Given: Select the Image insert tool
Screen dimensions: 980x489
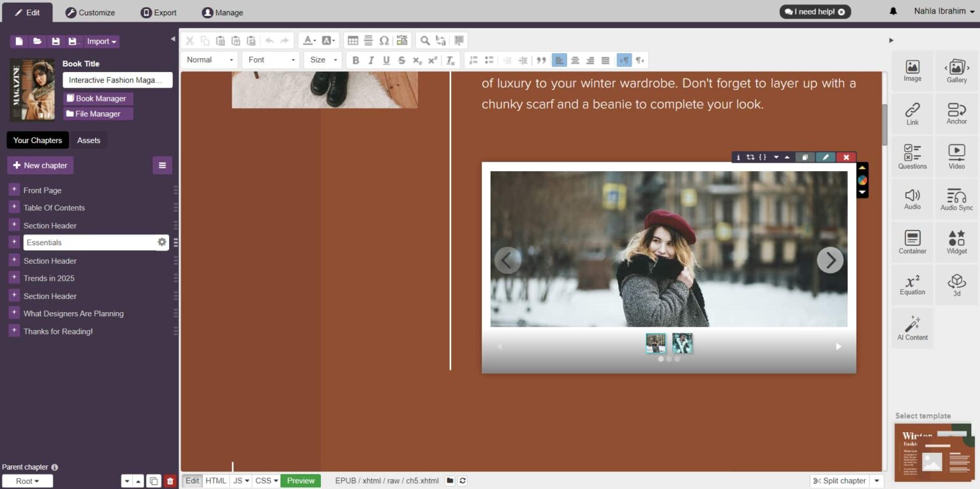Looking at the screenshot, I should pos(912,70).
